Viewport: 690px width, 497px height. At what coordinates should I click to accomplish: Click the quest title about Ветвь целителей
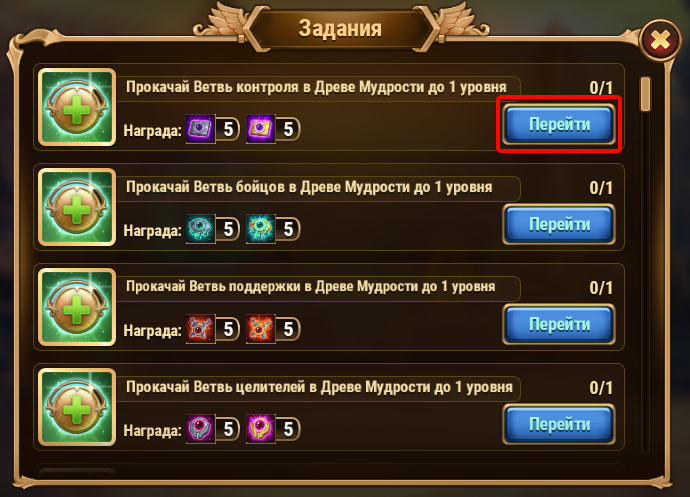[319, 387]
